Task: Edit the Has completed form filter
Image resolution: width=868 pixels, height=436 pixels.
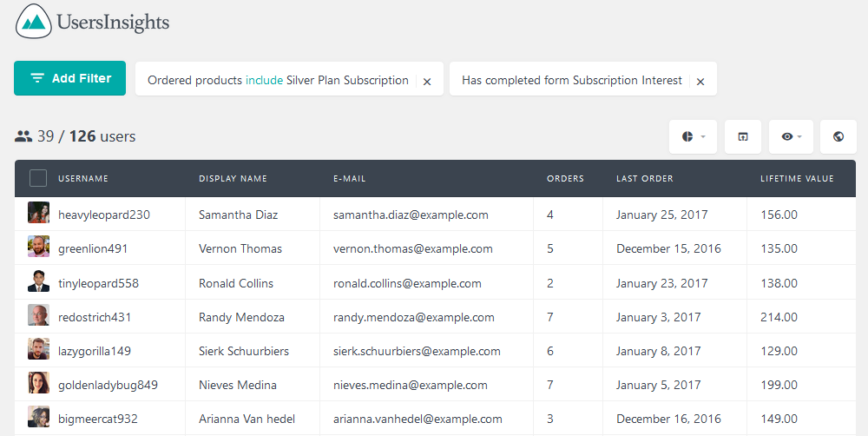Action: 572,80
